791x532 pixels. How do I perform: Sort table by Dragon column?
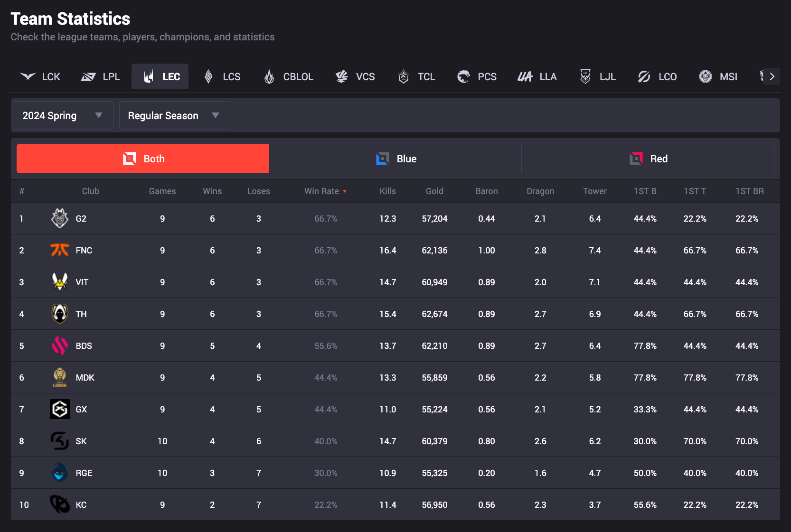pos(540,191)
